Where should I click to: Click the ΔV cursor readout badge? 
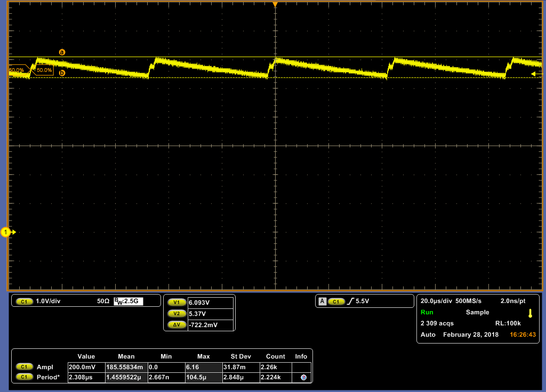(176, 325)
